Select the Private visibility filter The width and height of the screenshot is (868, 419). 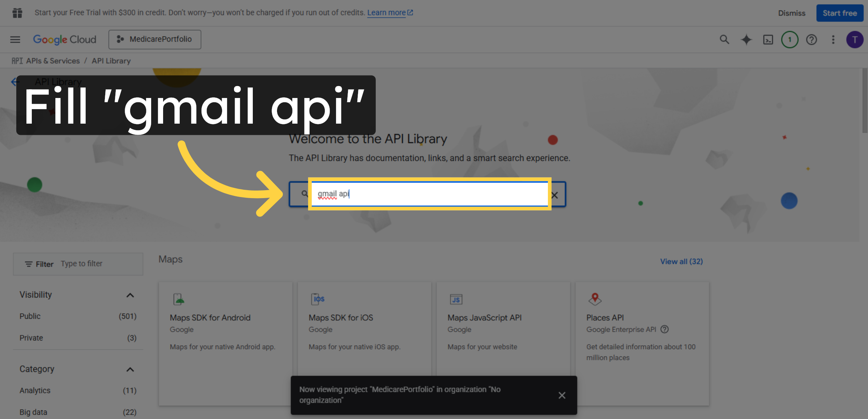pyautogui.click(x=31, y=338)
